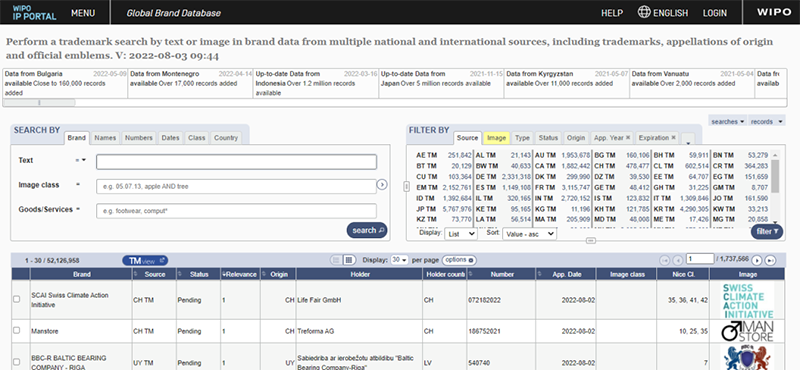This screenshot has width=800, height=370.
Task: Click the filter button
Action: 767,231
